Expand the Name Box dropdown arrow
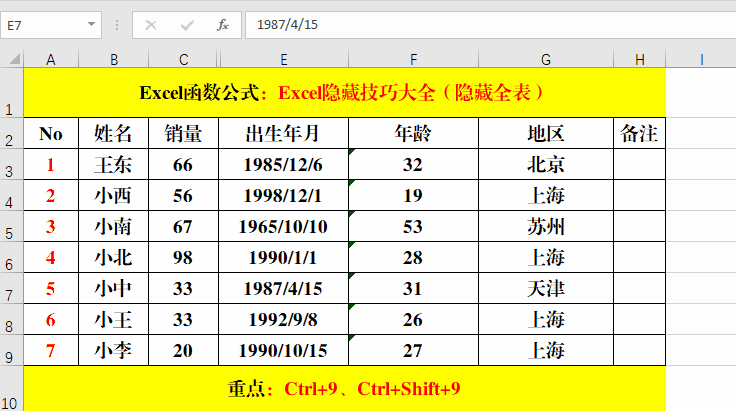Viewport: 736px width, 411px height. pos(91,24)
